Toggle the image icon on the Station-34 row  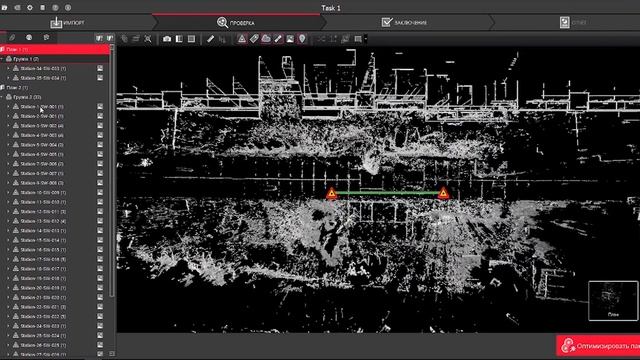coord(100,69)
